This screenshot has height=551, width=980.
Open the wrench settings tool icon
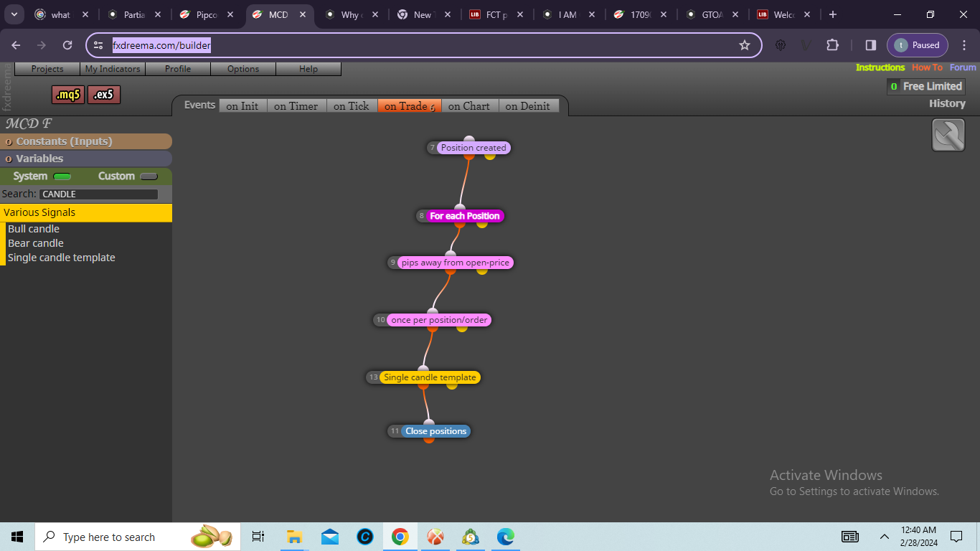948,135
